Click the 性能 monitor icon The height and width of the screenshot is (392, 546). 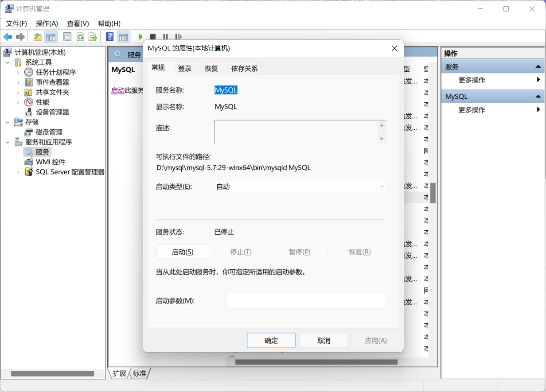28,102
